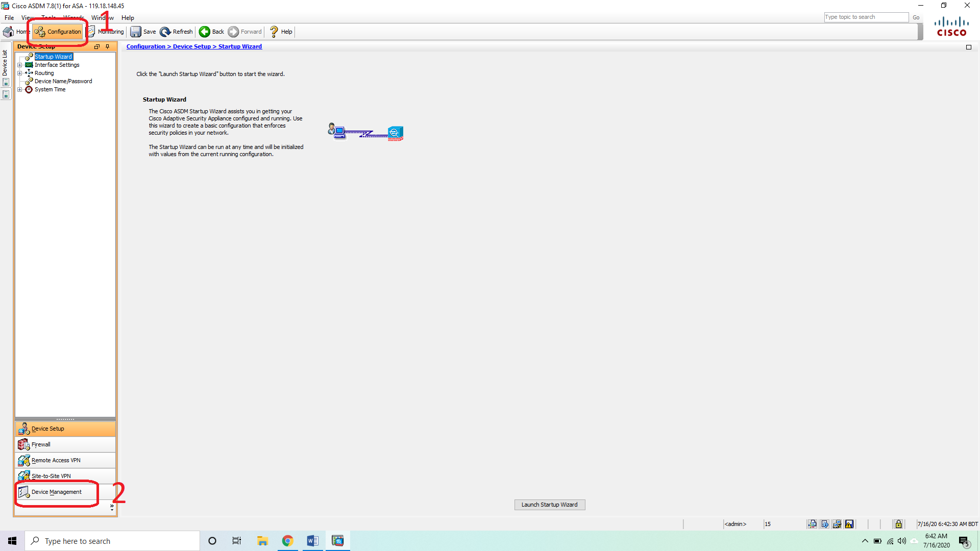Viewport: 980px width, 551px height.
Task: Open Firewall section in left pane
Action: click(x=41, y=444)
